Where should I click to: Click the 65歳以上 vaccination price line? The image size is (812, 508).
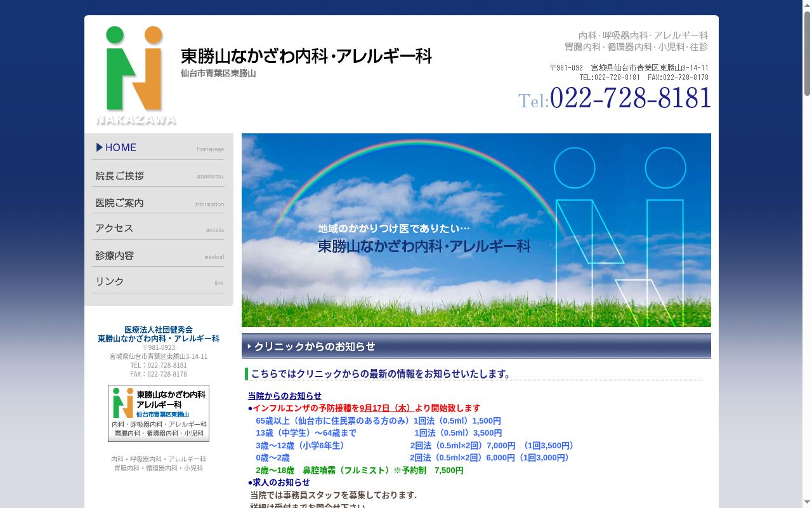(x=378, y=420)
